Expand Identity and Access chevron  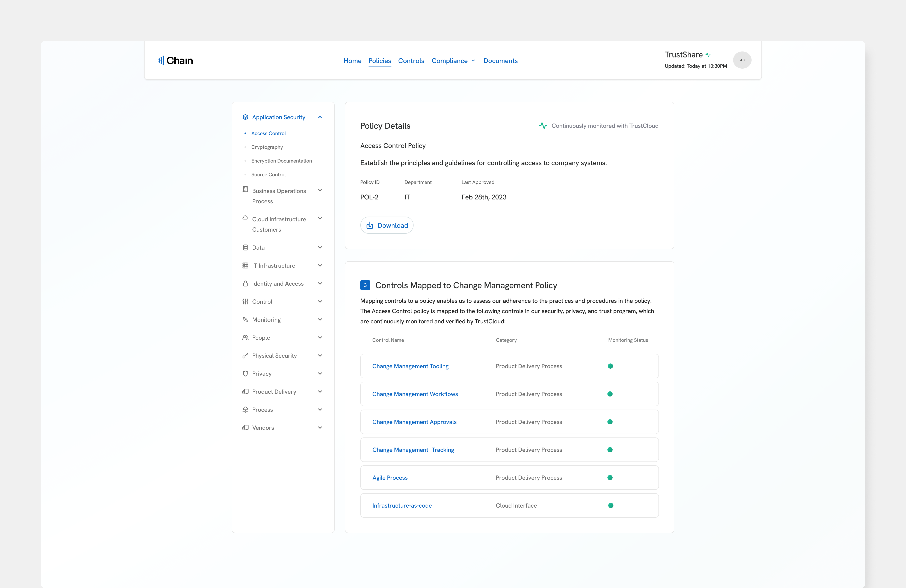pos(320,283)
